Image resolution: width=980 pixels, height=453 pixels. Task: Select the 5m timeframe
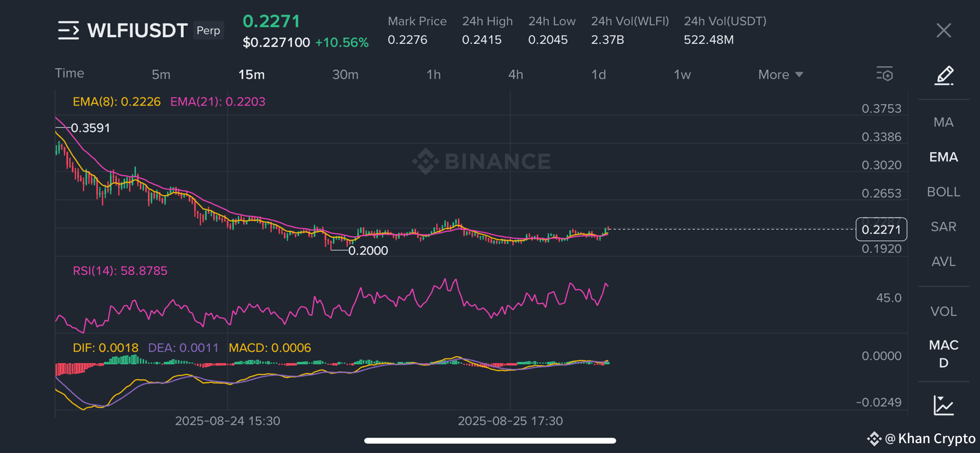161,74
